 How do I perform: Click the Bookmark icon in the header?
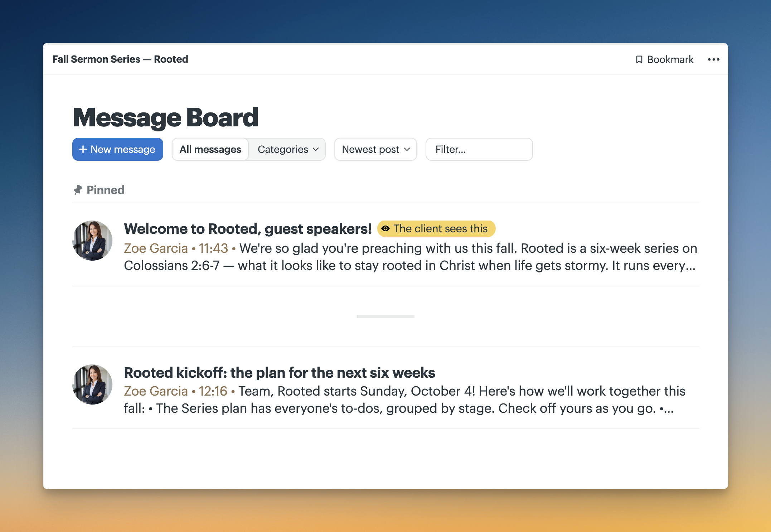(639, 59)
